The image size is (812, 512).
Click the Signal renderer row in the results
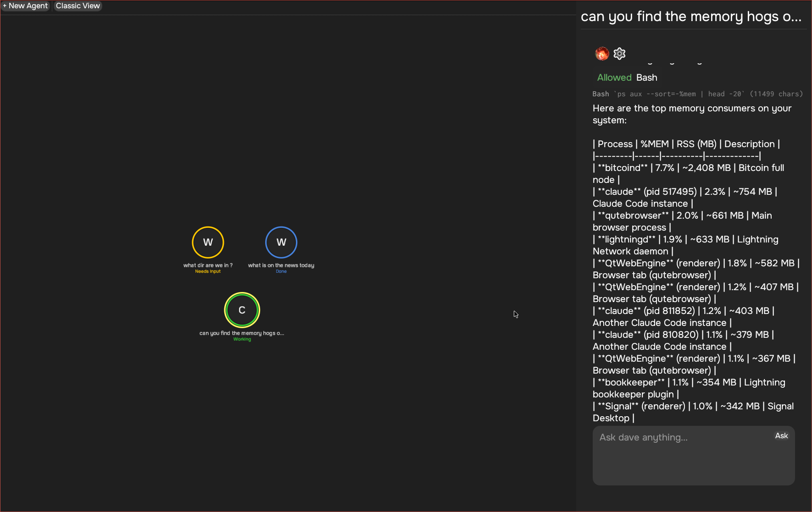[x=693, y=407]
